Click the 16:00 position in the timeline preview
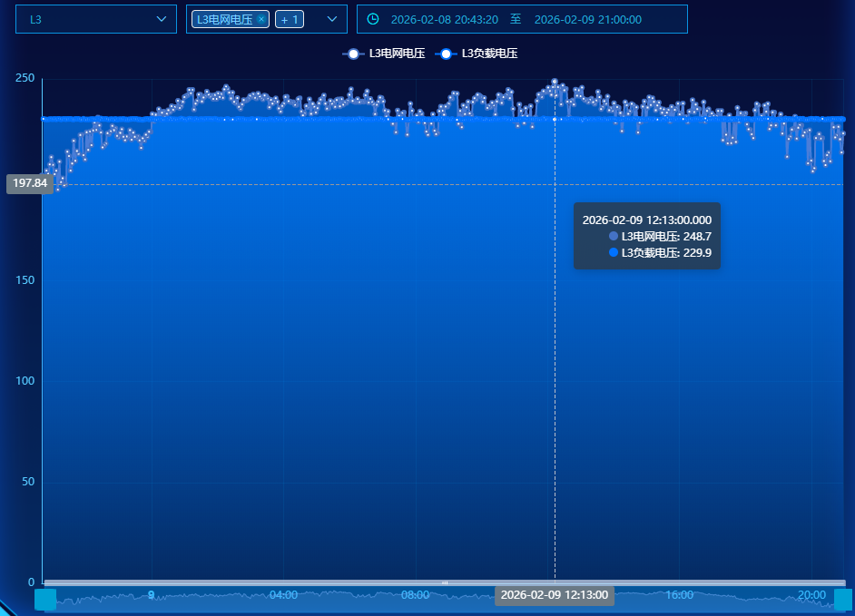Viewport: 855px width, 616px height. click(679, 595)
